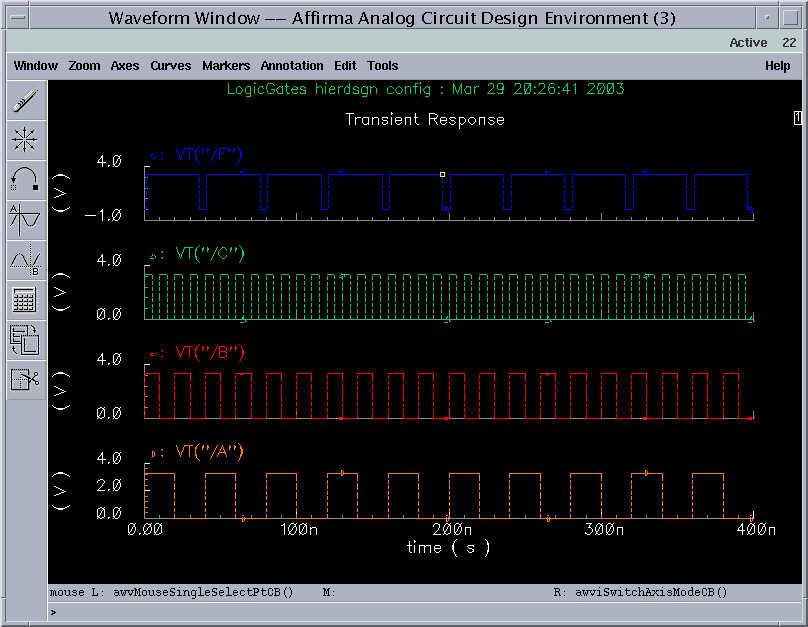The height and width of the screenshot is (627, 808).
Task: Click the yellow marker on the F waveform
Action: coord(442,174)
